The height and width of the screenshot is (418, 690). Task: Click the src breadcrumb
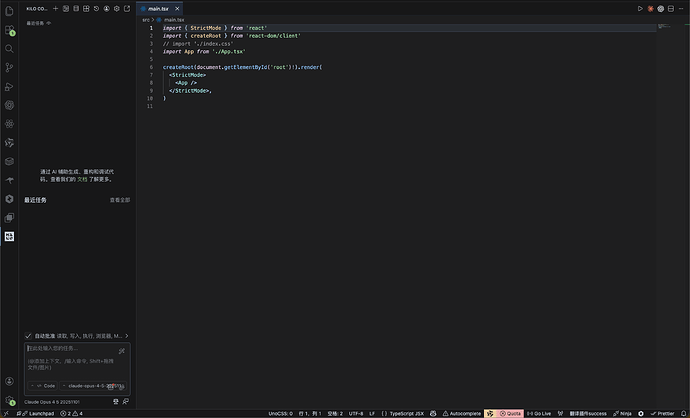(x=146, y=20)
